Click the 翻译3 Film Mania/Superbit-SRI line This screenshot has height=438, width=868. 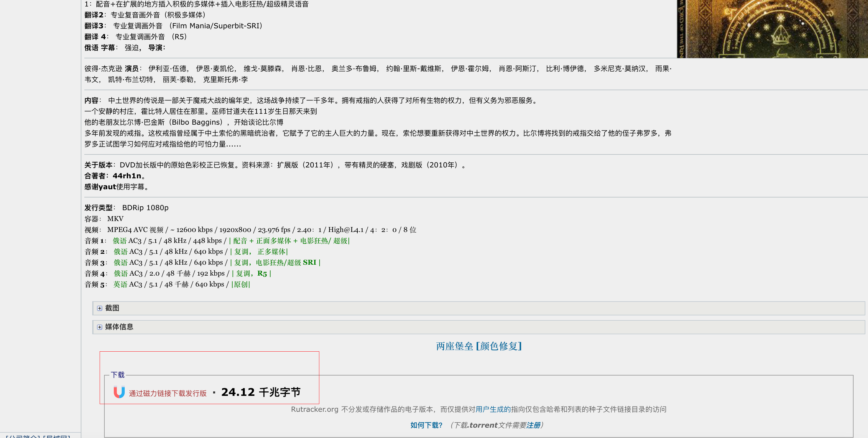[x=174, y=26]
